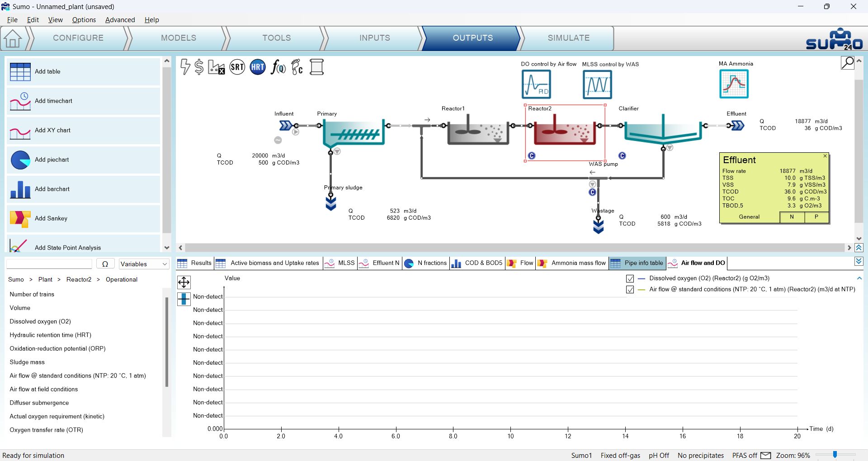Select the Hydraulic retention time (HRT) variable

click(51, 335)
